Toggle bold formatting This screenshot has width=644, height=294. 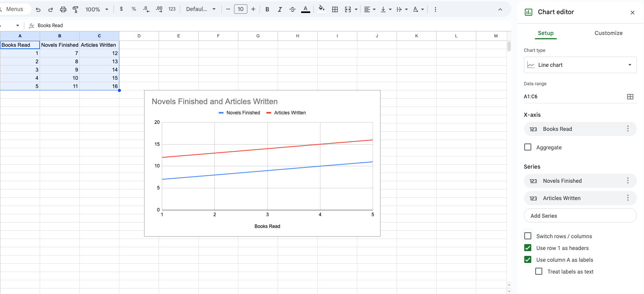[267, 9]
